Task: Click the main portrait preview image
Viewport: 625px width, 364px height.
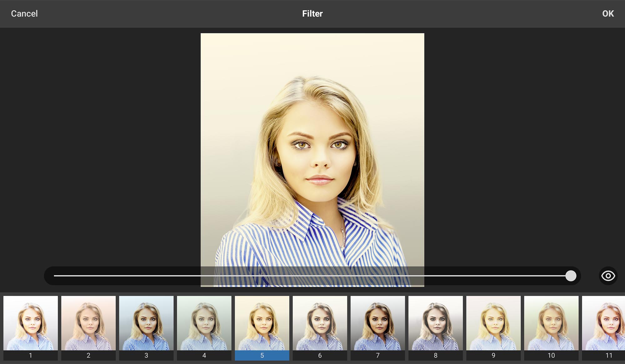Action: [x=312, y=150]
